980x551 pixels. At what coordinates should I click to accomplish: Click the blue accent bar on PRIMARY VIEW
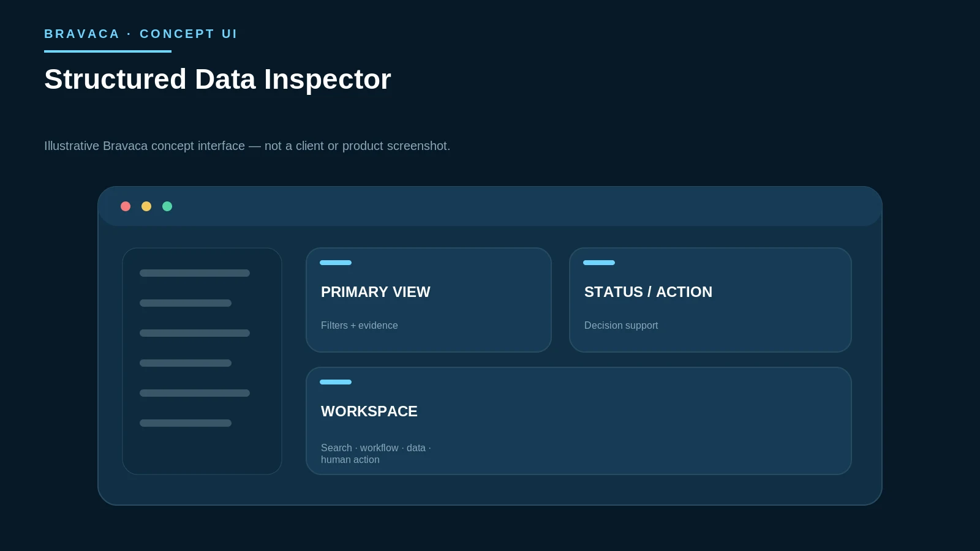(x=336, y=263)
